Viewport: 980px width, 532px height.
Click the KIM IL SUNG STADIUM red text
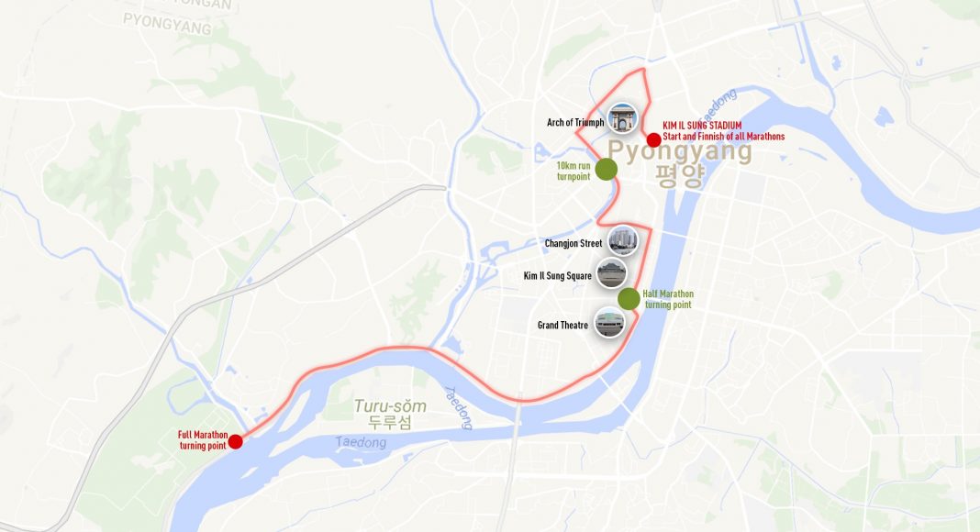click(702, 126)
